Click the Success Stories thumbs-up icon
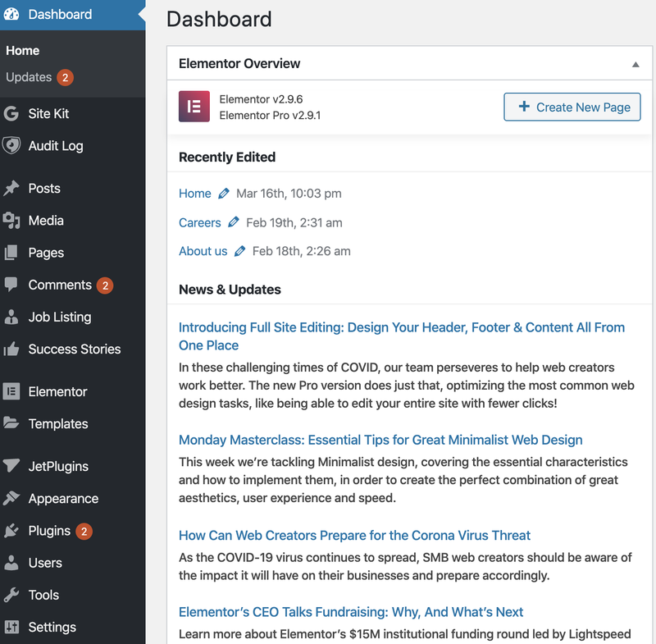 [11, 349]
